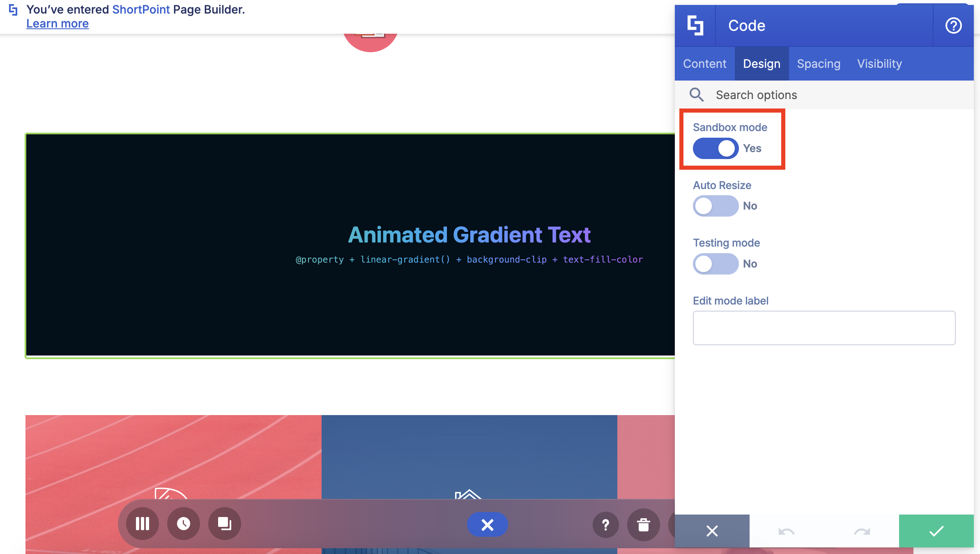Disable the Sandbox mode toggle
The height and width of the screenshot is (554, 980).
click(715, 148)
